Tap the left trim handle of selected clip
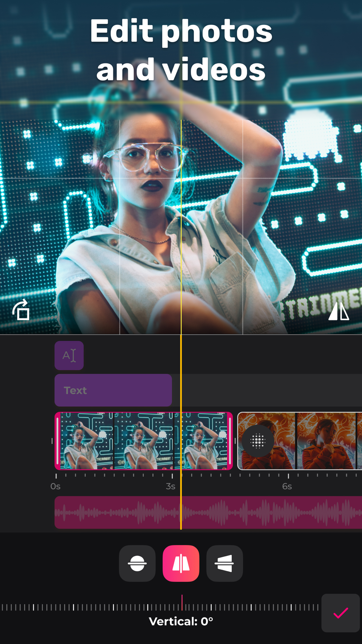 (x=58, y=441)
